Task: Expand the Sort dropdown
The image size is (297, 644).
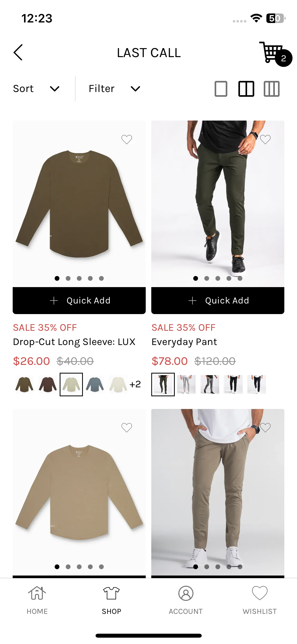Action: click(x=36, y=89)
